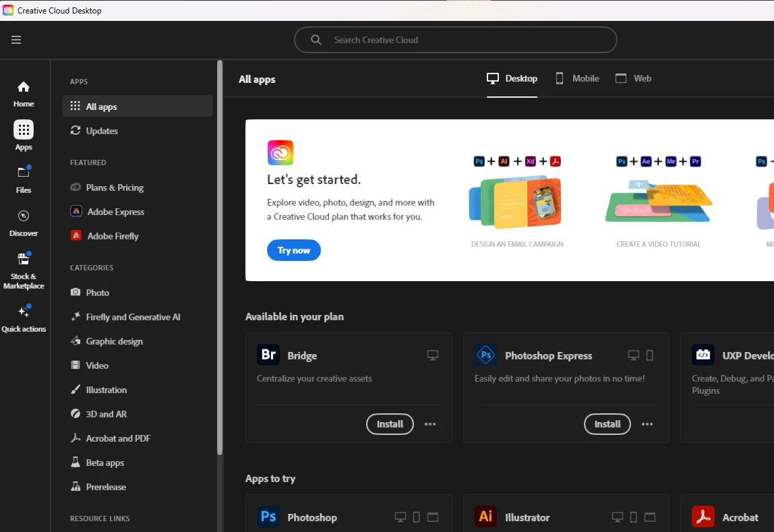Open Adobe Firefly in sidebar
Screen dimensions: 774x532
(138, 236)
